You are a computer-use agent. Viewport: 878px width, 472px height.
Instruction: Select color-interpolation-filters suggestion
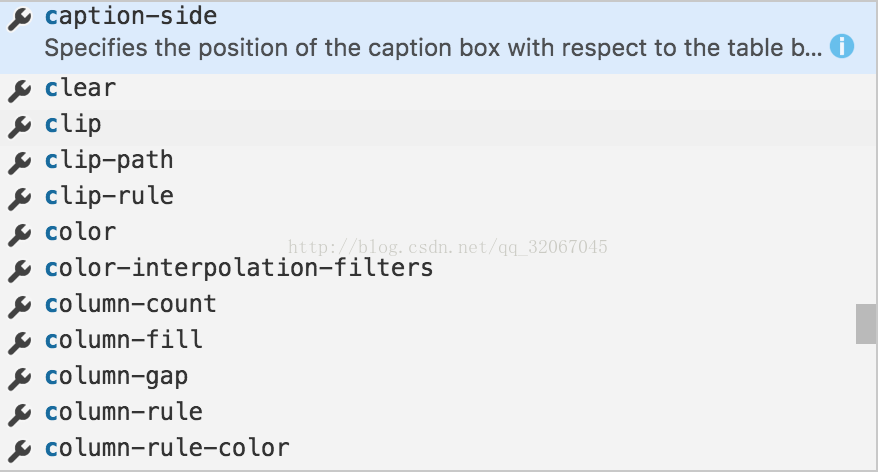(x=439, y=270)
